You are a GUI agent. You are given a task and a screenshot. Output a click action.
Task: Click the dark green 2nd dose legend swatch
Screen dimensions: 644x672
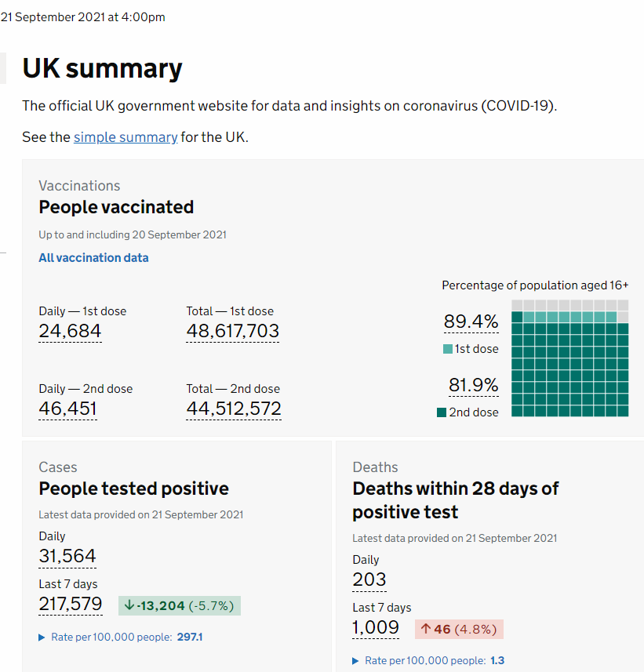tap(442, 412)
